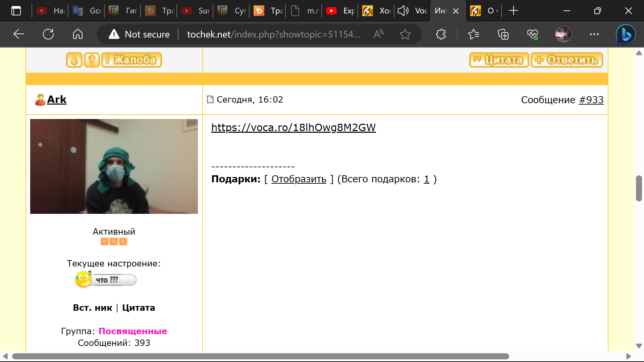The image size is (644, 362).
Task: Open the Collections icon in toolbar
Action: coord(503,34)
